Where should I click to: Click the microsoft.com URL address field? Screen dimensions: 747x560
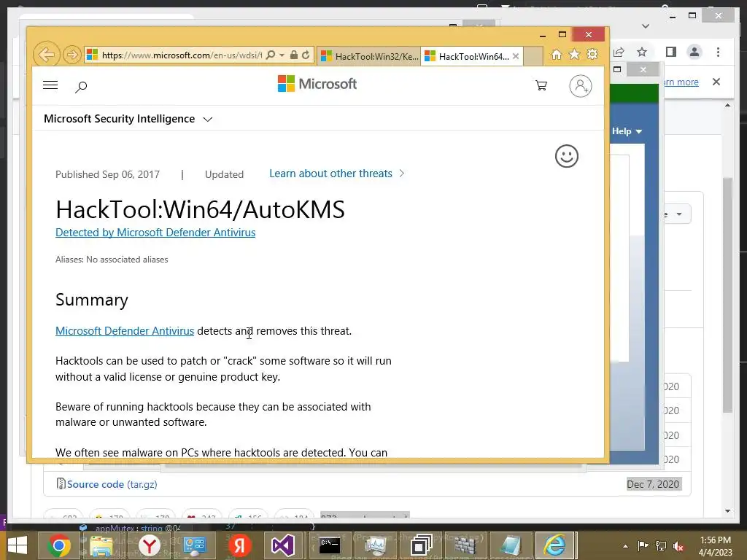pyautogui.click(x=181, y=55)
